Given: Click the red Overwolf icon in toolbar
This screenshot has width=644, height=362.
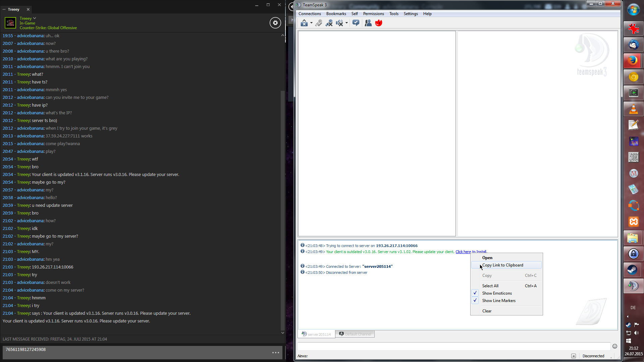Looking at the screenshot, I should coord(379,23).
